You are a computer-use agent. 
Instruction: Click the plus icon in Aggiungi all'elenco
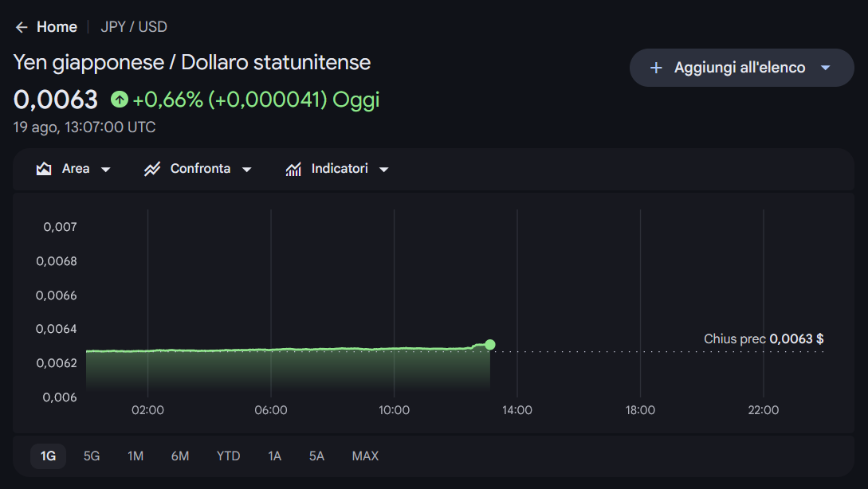coord(656,68)
